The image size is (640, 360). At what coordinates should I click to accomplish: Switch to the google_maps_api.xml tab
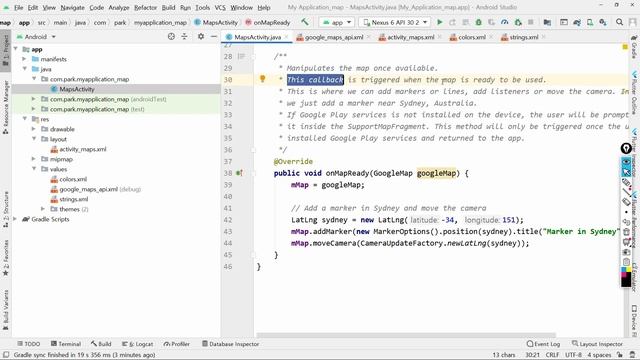pyautogui.click(x=333, y=37)
